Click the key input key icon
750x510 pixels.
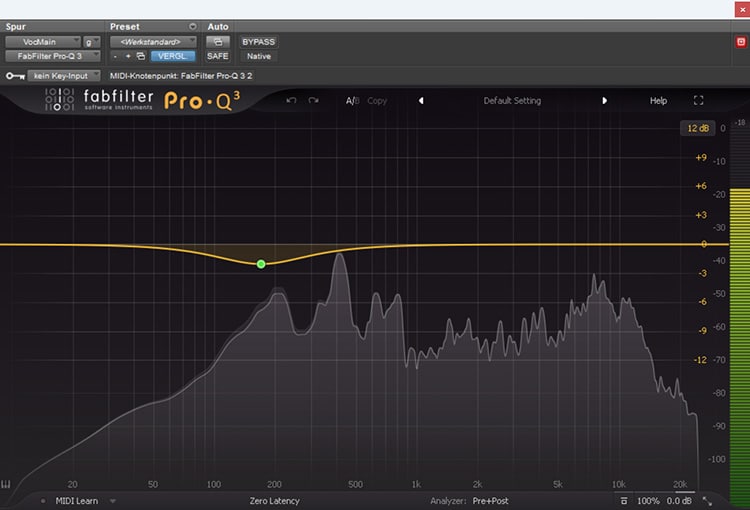(x=15, y=76)
